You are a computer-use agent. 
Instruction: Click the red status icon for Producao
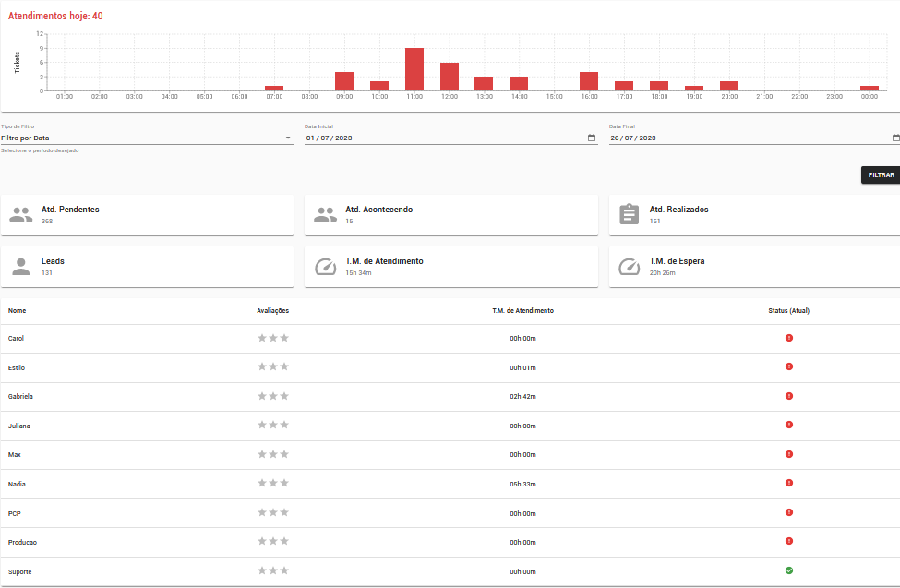[789, 541]
